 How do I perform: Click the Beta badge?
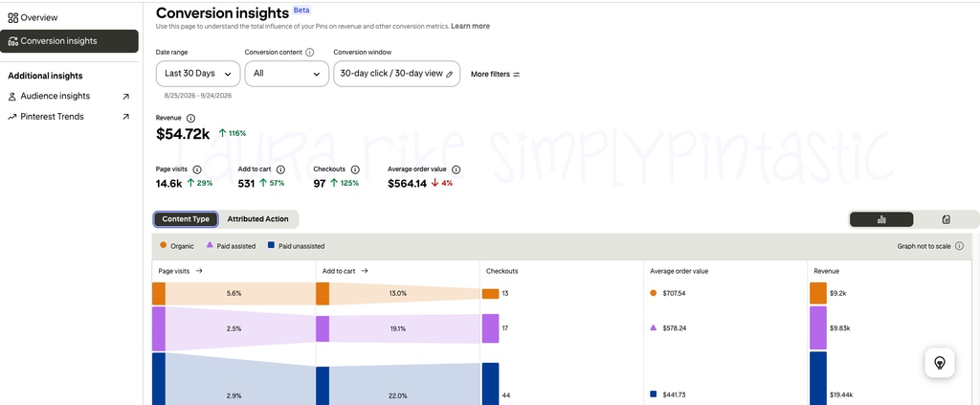pyautogui.click(x=301, y=11)
